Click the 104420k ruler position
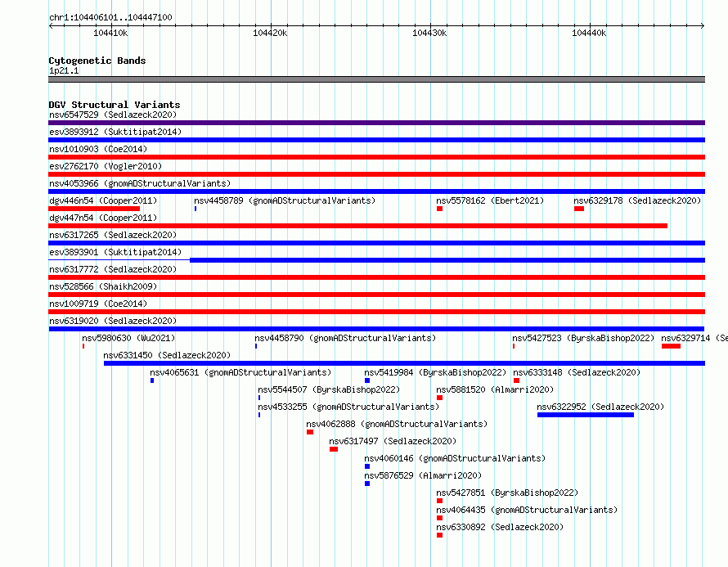The height and width of the screenshot is (567, 728). pyautogui.click(x=270, y=33)
